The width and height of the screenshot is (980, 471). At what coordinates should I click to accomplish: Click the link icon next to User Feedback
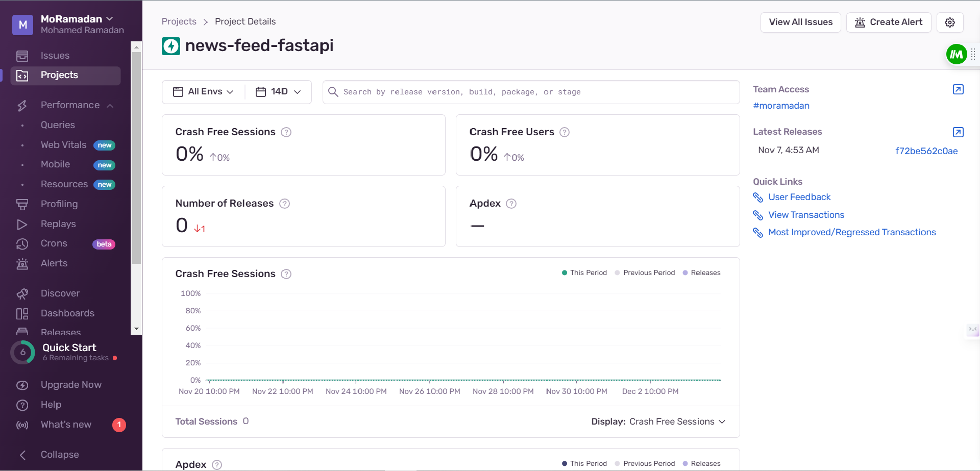pos(758,197)
